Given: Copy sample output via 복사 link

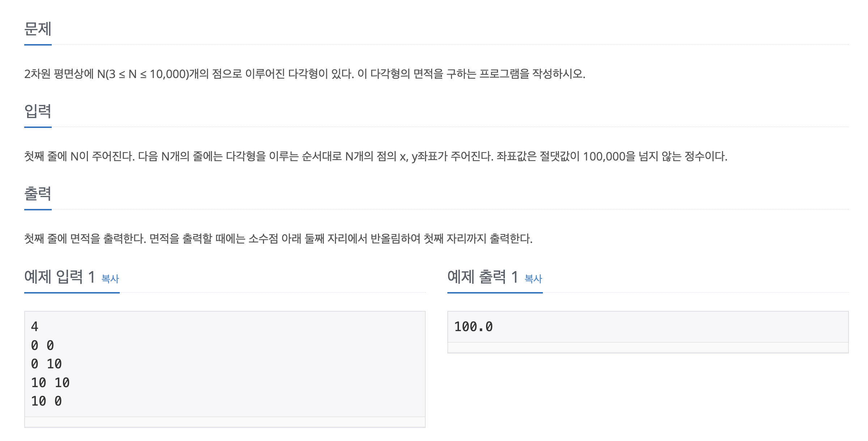Looking at the screenshot, I should 533,279.
